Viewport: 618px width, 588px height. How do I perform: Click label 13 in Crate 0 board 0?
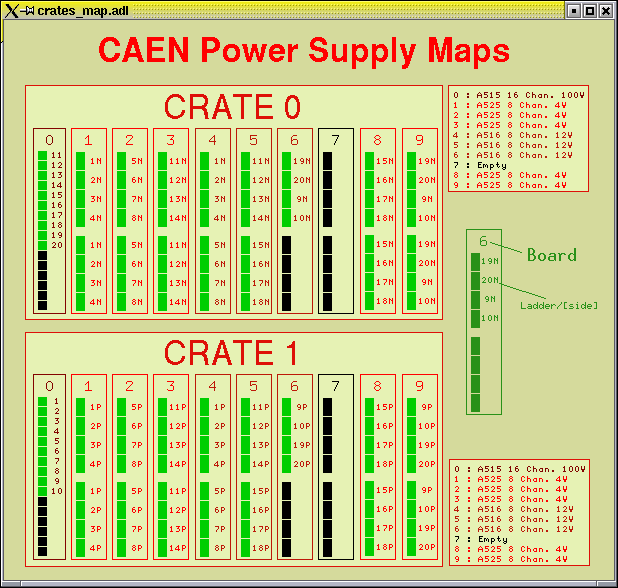click(x=57, y=175)
